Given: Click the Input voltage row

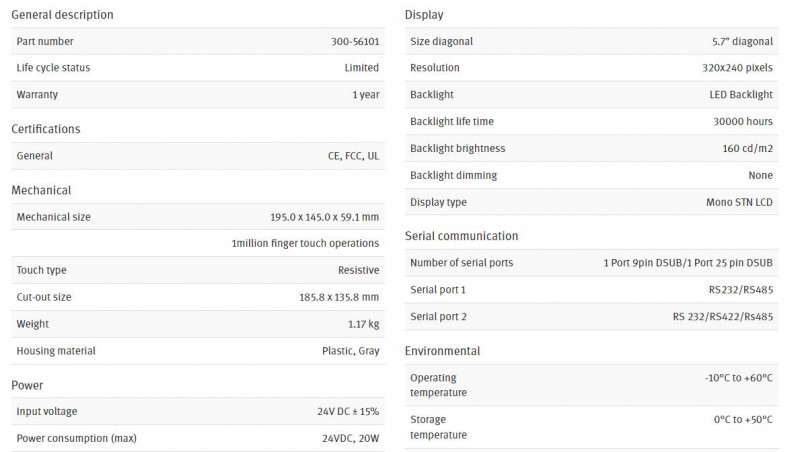Looking at the screenshot, I should coord(198,411).
